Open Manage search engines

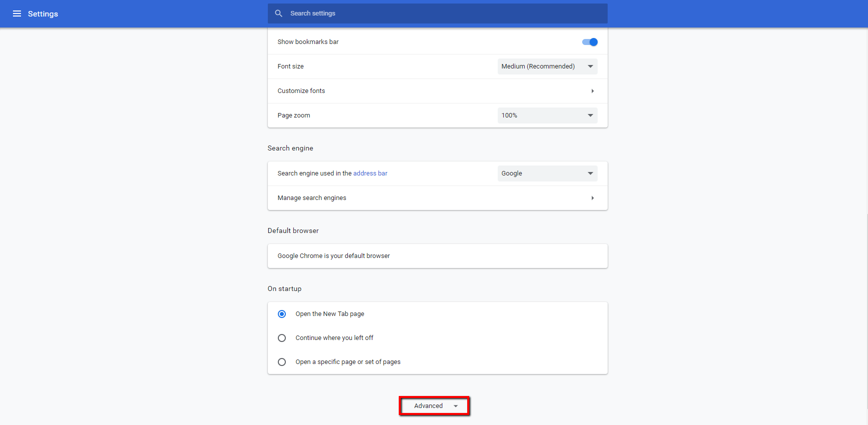(x=438, y=198)
